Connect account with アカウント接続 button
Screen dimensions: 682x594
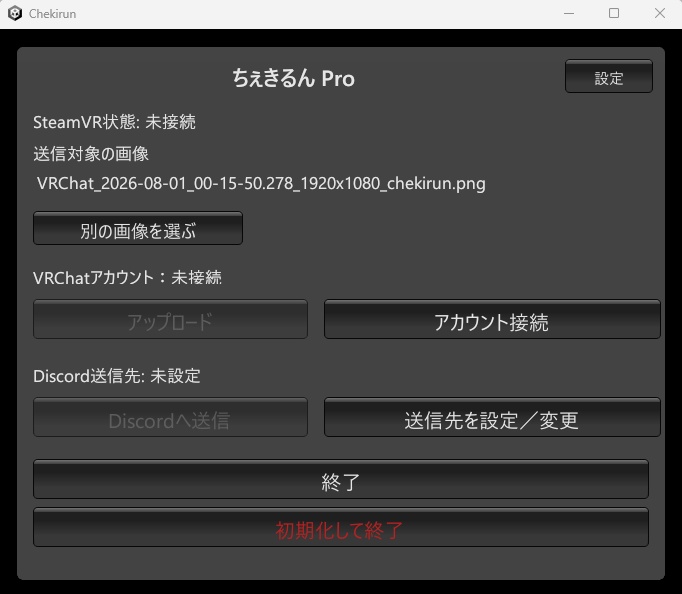click(x=492, y=319)
